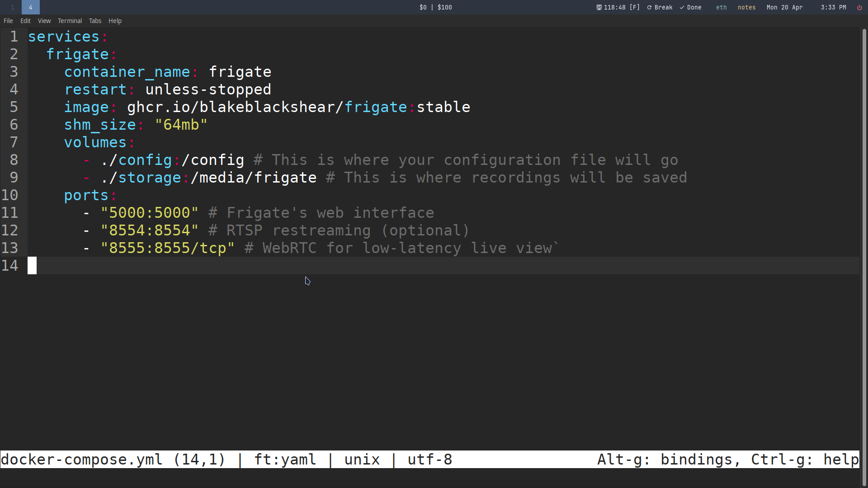Click the "8554:8554" port mapping
The width and height of the screenshot is (868, 488).
pyautogui.click(x=150, y=230)
